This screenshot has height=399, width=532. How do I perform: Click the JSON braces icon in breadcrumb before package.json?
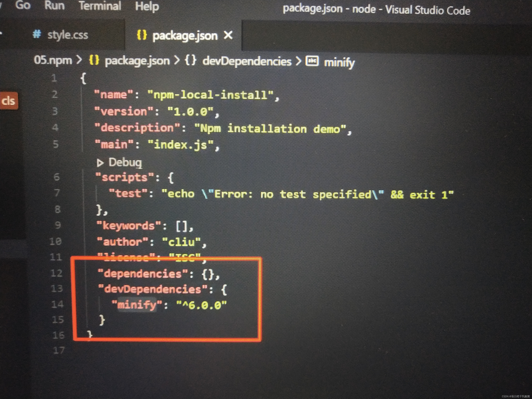pos(94,60)
